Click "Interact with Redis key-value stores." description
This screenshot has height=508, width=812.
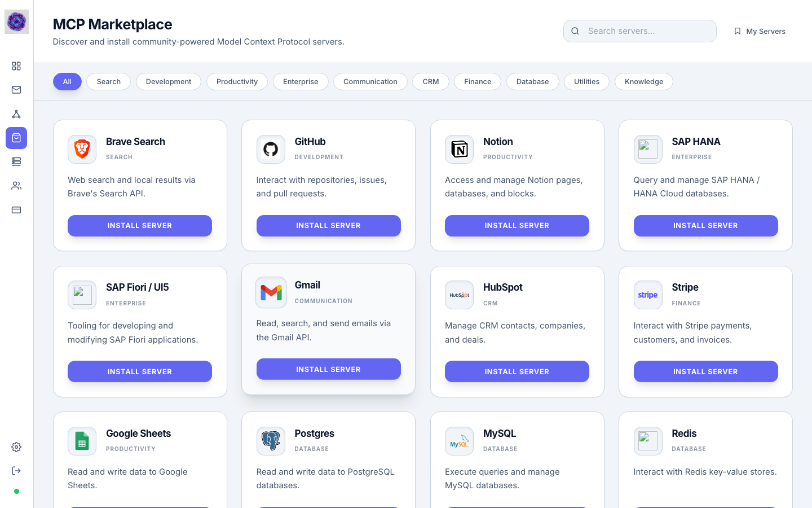(x=705, y=472)
